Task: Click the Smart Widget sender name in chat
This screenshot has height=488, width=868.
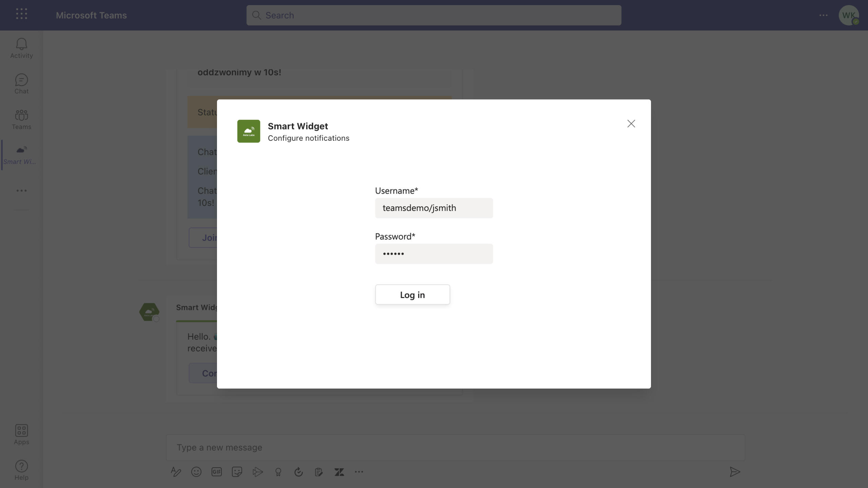Action: pyautogui.click(x=196, y=307)
